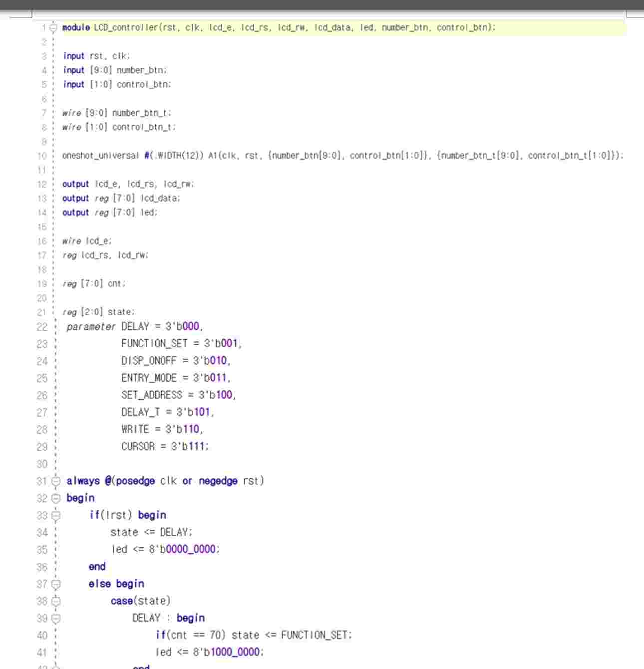Image resolution: width=644 pixels, height=669 pixels.
Task: Collapse the else begin block fold marker
Action: (x=54, y=584)
